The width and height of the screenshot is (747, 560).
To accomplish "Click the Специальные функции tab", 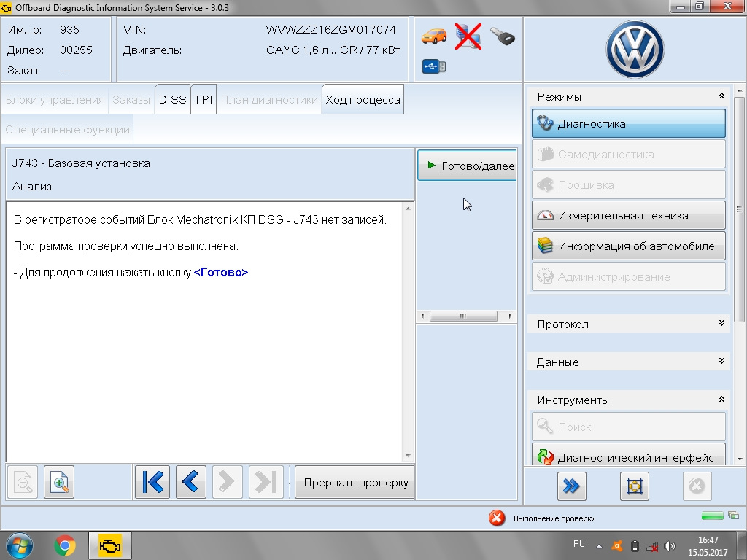I will [67, 129].
